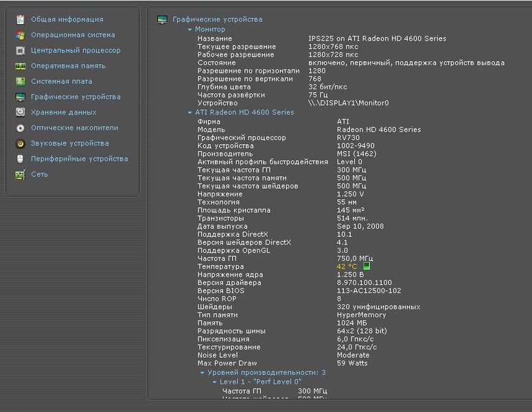
Task: Select the graphics processor RV730 value
Action: click(x=348, y=137)
